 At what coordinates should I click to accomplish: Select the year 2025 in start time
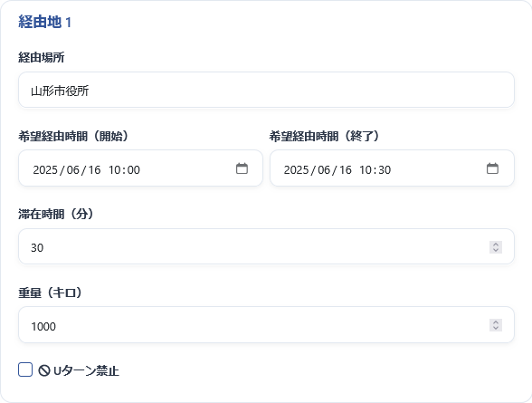pos(45,169)
